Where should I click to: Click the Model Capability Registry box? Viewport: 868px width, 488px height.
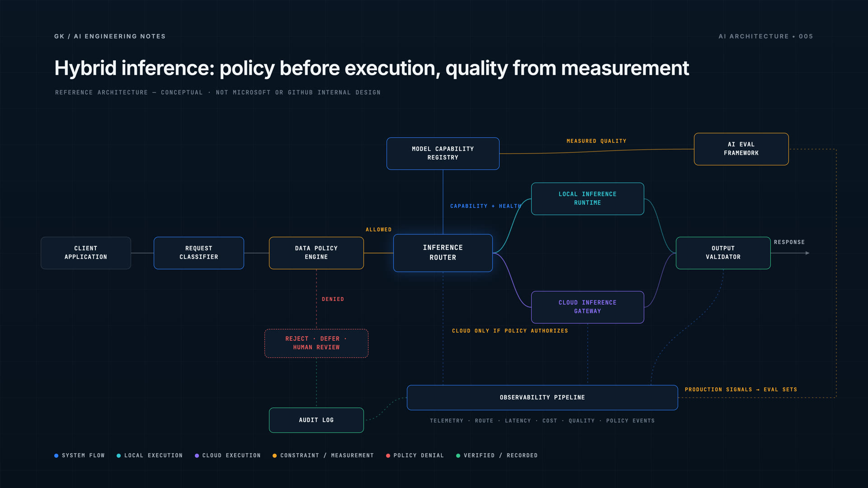click(443, 154)
